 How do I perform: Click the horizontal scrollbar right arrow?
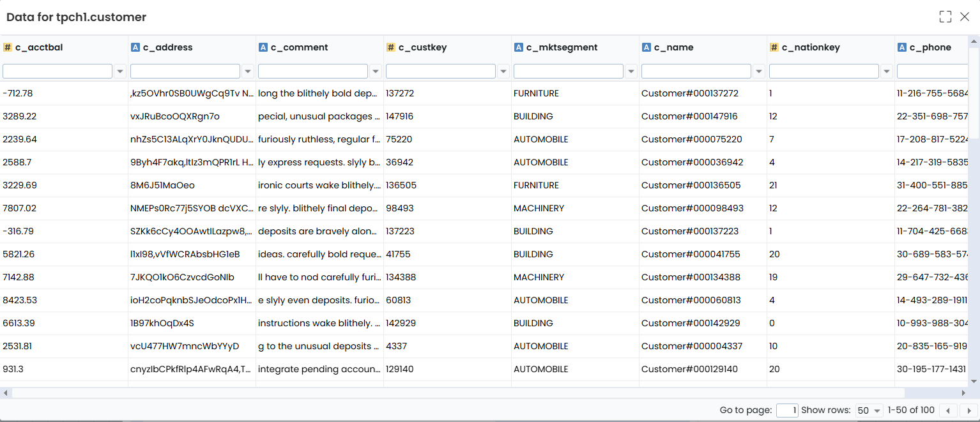tap(963, 393)
